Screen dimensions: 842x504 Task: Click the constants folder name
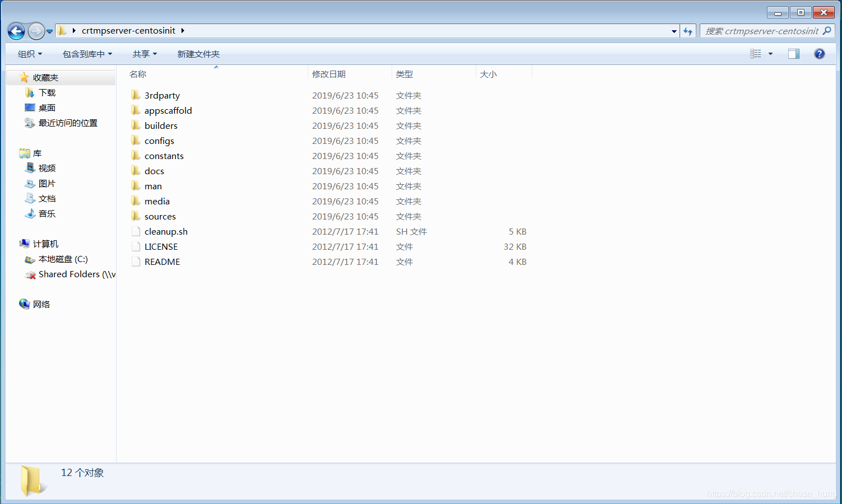click(x=164, y=156)
